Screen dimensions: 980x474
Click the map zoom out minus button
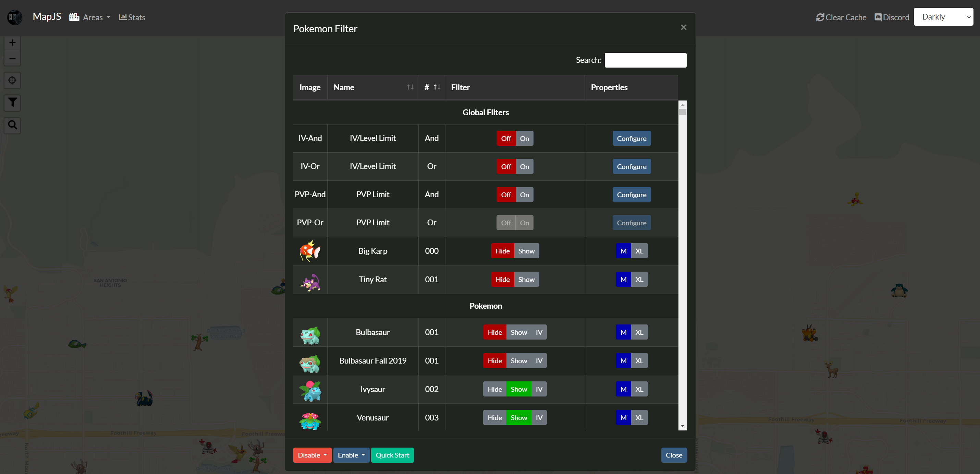(x=12, y=58)
